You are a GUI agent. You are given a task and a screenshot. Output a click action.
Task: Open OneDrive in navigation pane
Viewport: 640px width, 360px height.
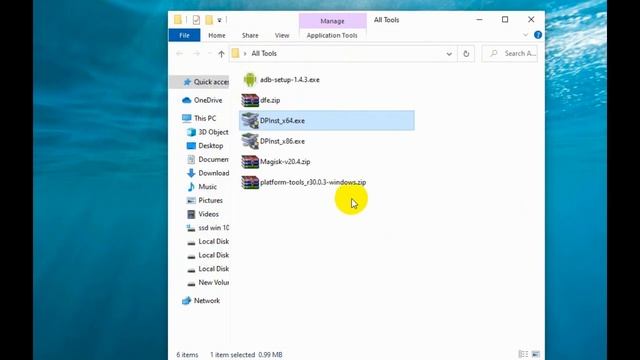(x=208, y=100)
